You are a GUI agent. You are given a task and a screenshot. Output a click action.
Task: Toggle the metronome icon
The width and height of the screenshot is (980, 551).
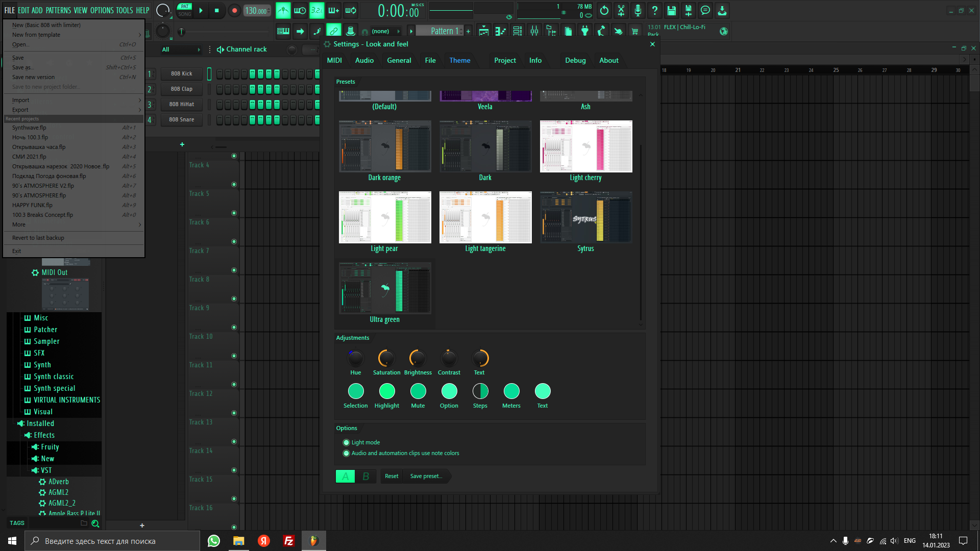coord(283,10)
